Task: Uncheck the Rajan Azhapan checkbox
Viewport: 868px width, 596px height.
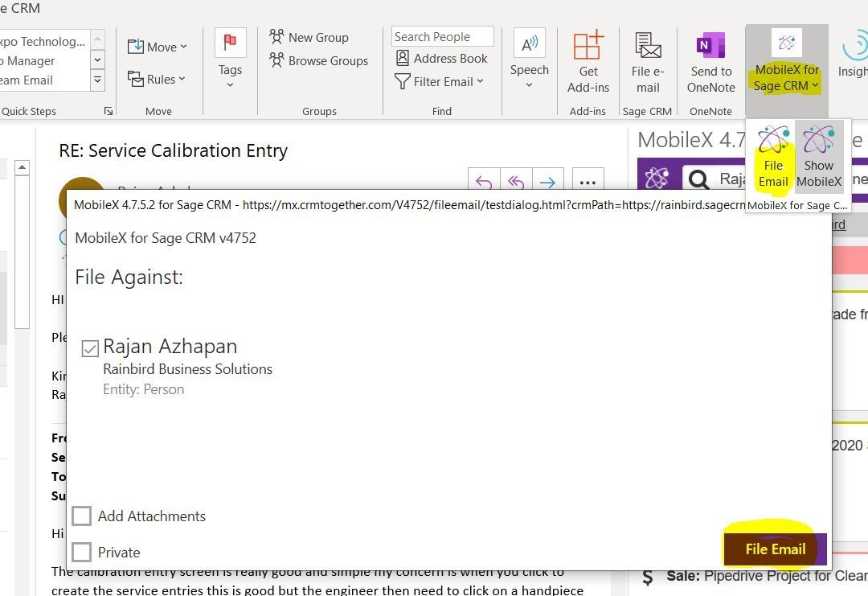Action: click(90, 348)
